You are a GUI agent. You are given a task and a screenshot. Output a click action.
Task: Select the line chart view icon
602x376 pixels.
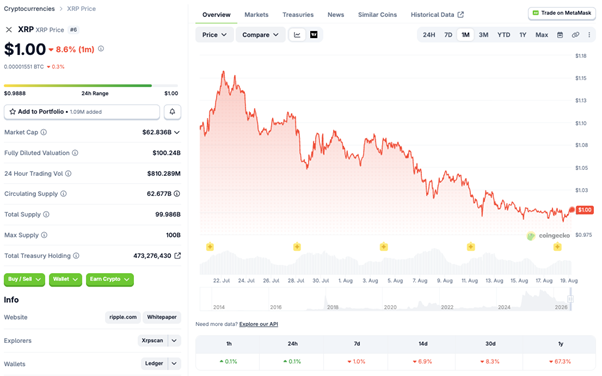[297, 35]
